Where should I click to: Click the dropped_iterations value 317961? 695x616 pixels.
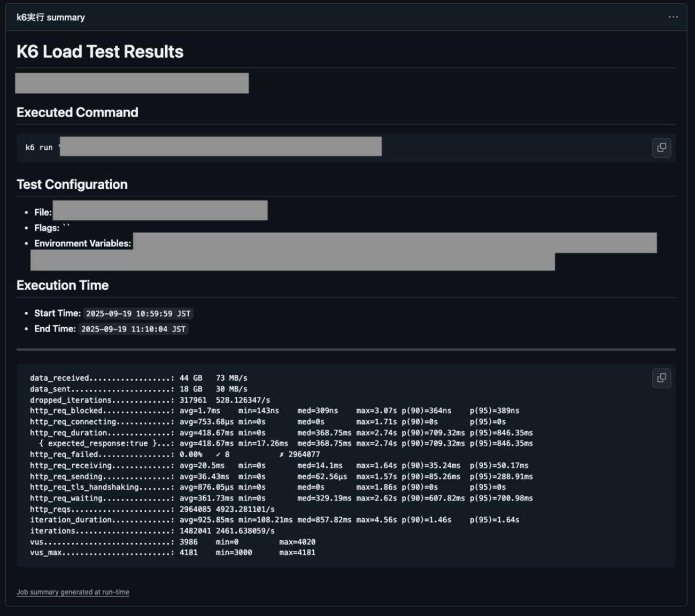[193, 400]
